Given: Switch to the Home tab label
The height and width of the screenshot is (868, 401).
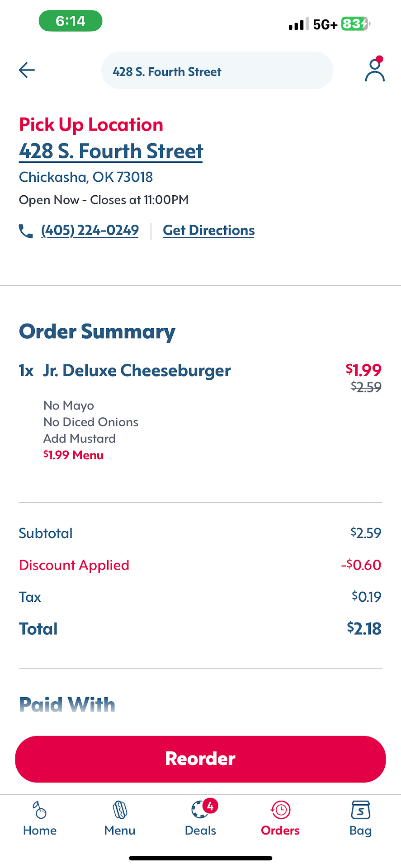Looking at the screenshot, I should (40, 830).
